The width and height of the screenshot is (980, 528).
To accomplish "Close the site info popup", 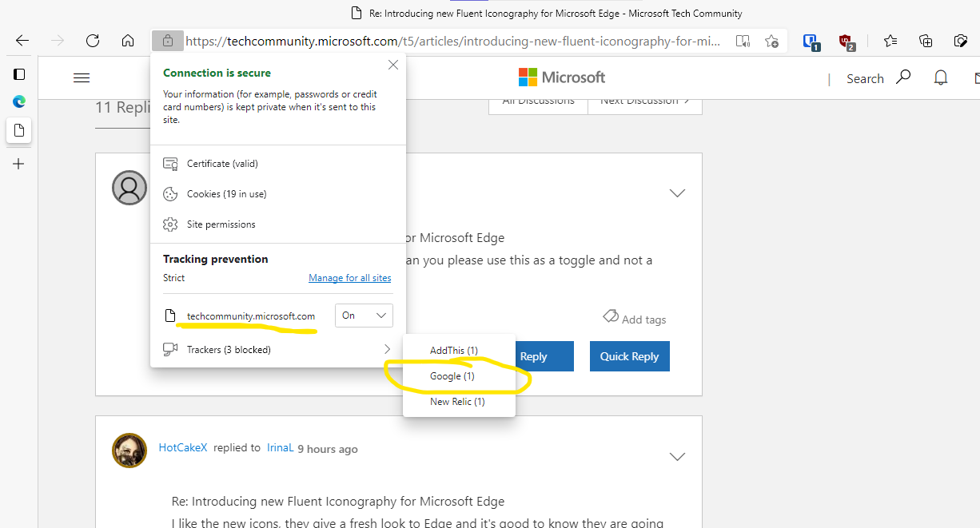I will point(392,65).
